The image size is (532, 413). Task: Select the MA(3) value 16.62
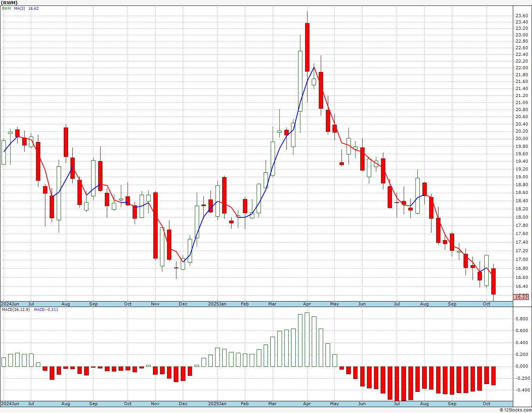pos(34,9)
